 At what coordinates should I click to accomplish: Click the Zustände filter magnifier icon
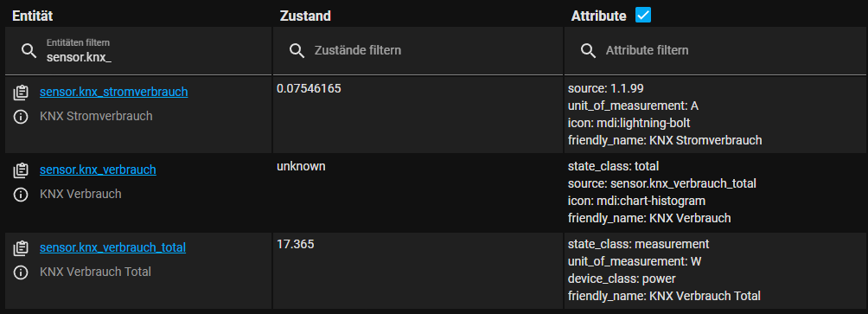click(297, 51)
